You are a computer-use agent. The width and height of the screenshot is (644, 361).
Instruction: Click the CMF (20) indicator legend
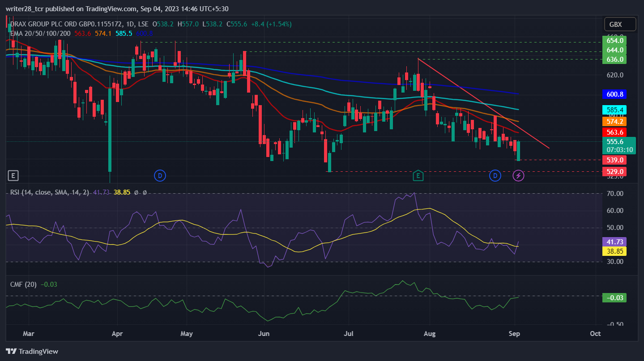(24, 284)
